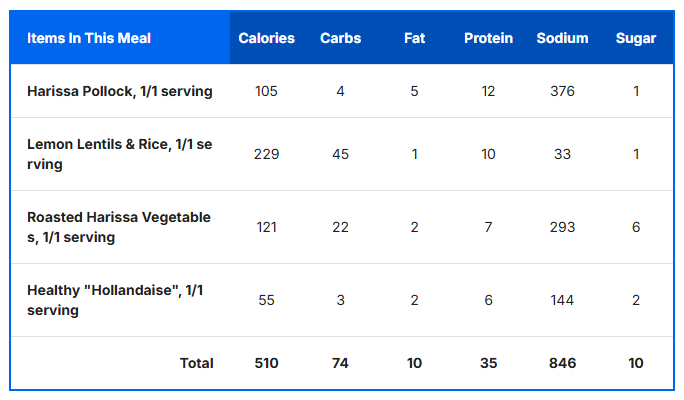
Task: Click the Sugar column header
Action: pyautogui.click(x=636, y=39)
